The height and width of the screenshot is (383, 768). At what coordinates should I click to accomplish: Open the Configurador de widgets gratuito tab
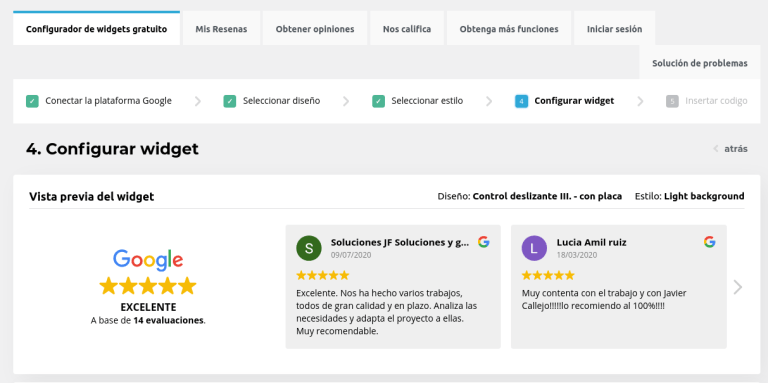click(x=96, y=29)
